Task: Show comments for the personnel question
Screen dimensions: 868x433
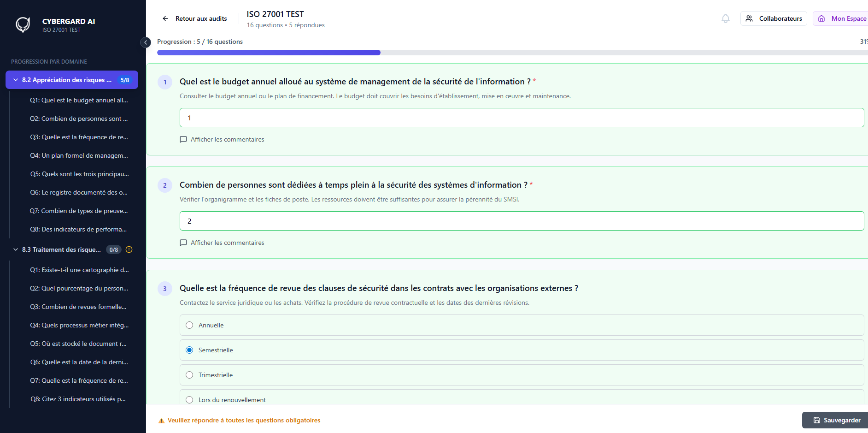Action: pos(222,243)
